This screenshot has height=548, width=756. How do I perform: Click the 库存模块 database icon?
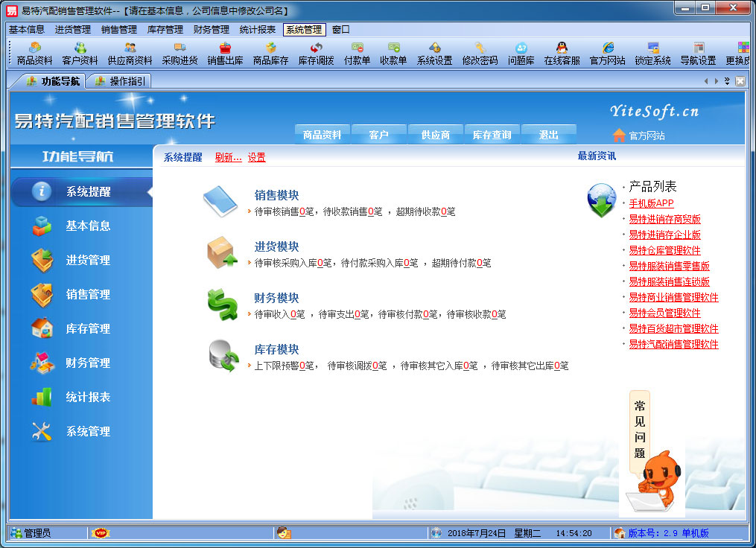click(x=223, y=356)
